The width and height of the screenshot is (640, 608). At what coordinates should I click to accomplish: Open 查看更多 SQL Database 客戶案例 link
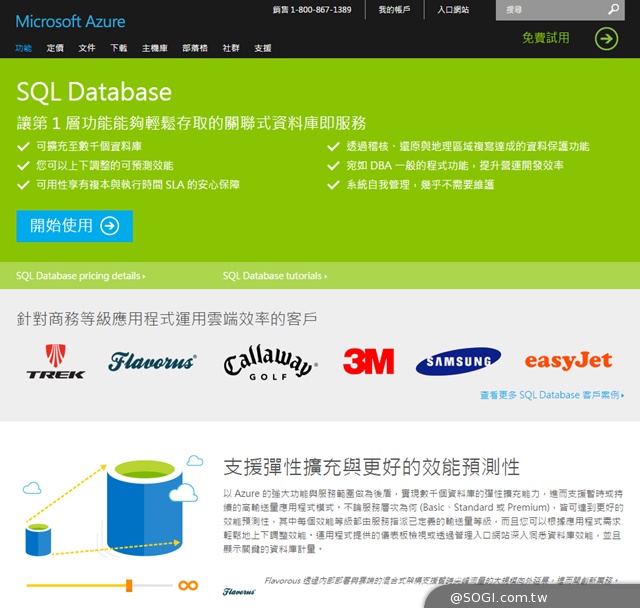pyautogui.click(x=552, y=395)
